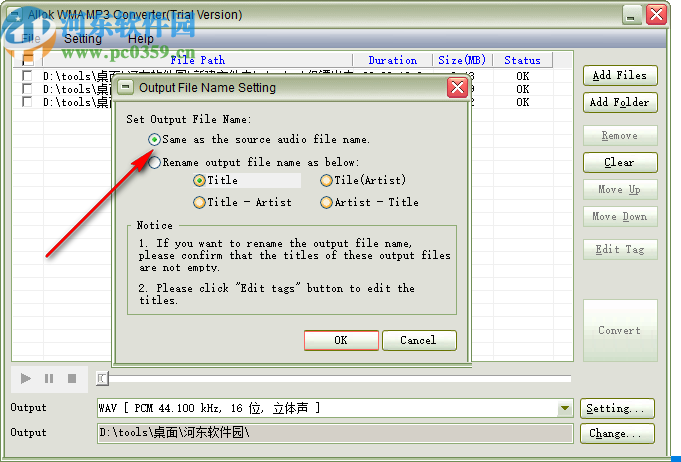Click the Add Folder button

click(620, 103)
